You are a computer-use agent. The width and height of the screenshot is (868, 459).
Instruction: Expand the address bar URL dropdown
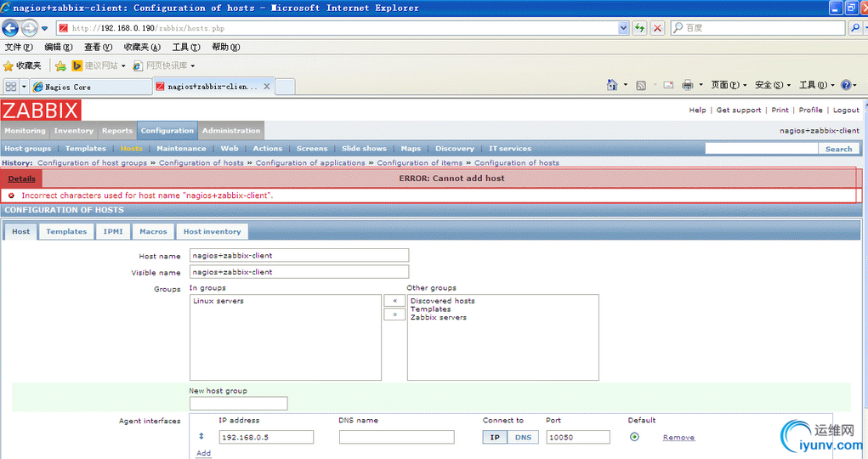(x=623, y=28)
